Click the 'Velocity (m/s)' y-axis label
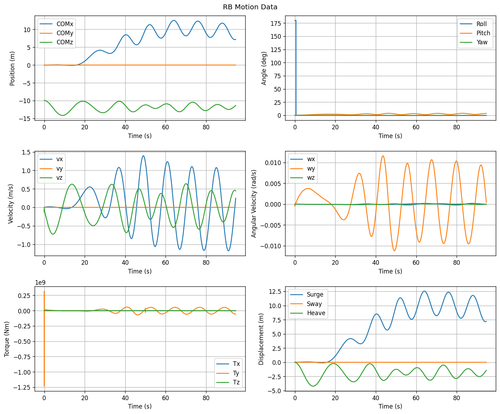Screen dimensions: 500x414 (11, 203)
